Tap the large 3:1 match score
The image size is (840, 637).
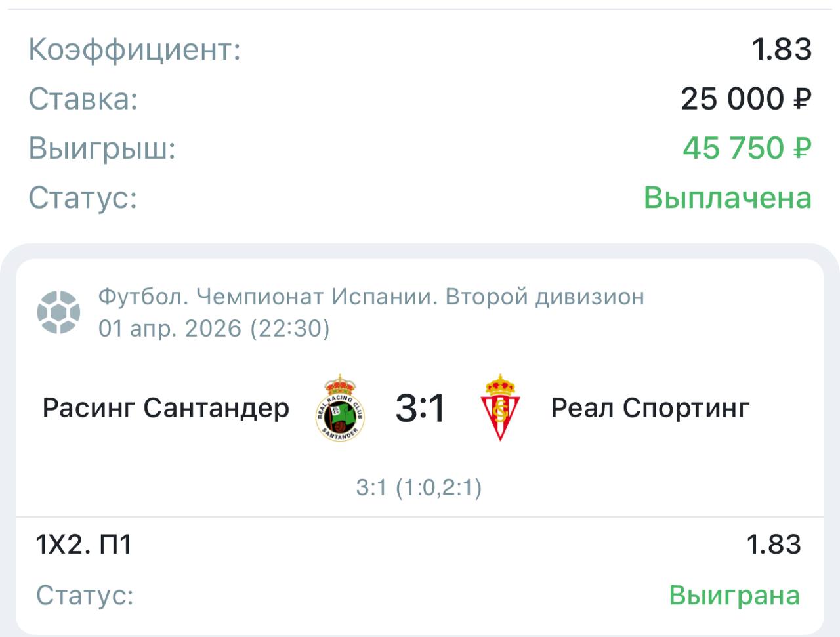point(420,408)
